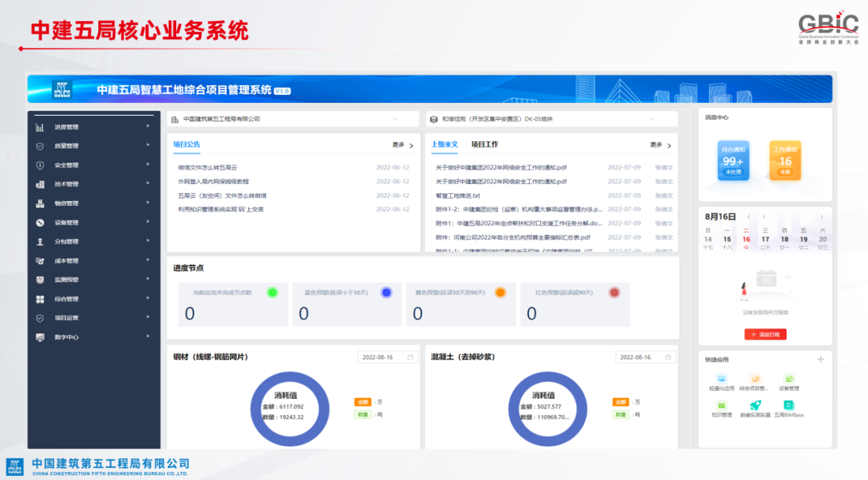Click the plus icon in 快捷应用
The width and height of the screenshot is (868, 480).
tap(821, 359)
